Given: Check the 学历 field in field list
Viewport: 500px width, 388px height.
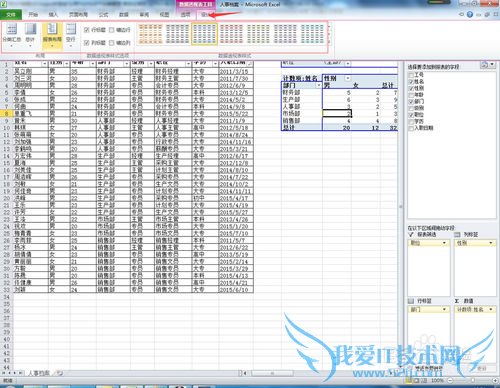Looking at the screenshot, I should pos(411,121).
